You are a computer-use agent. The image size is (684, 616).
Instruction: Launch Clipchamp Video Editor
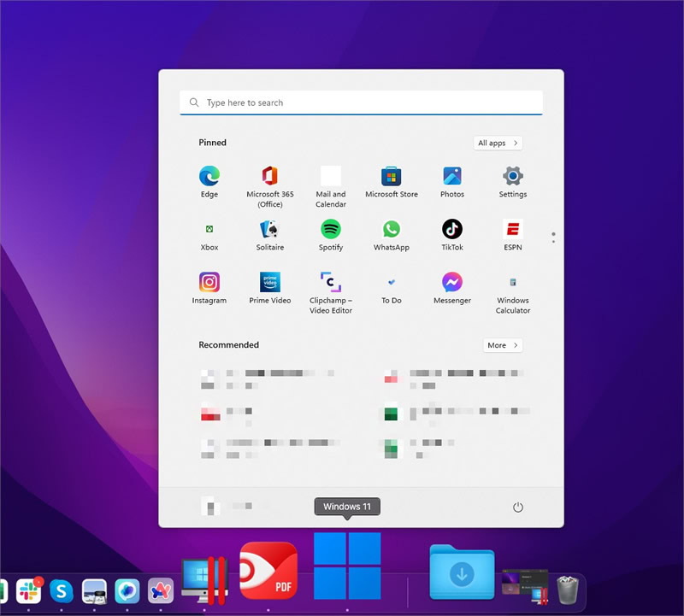point(331,282)
